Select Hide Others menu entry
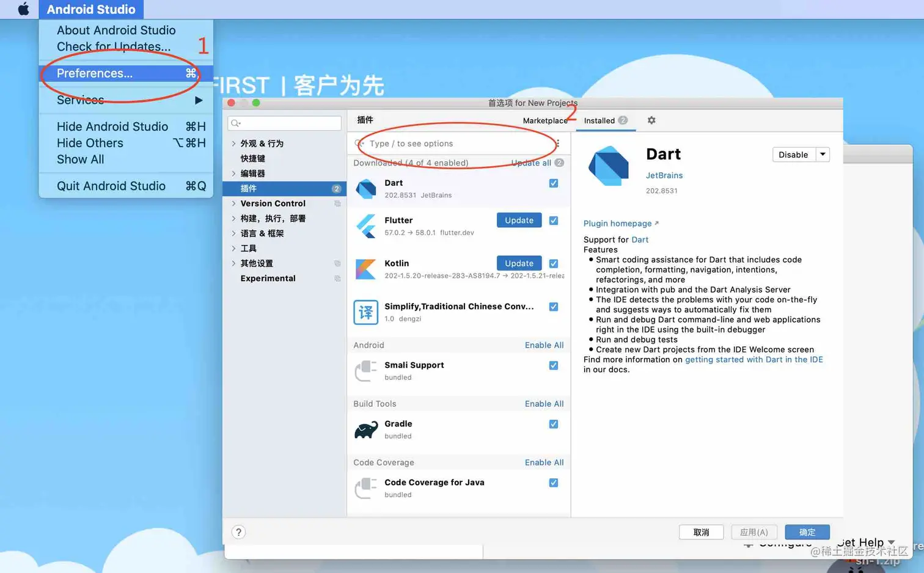 tap(126, 143)
